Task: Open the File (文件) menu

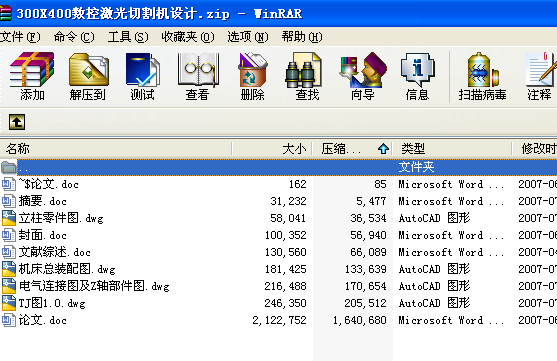Action: 20,37
